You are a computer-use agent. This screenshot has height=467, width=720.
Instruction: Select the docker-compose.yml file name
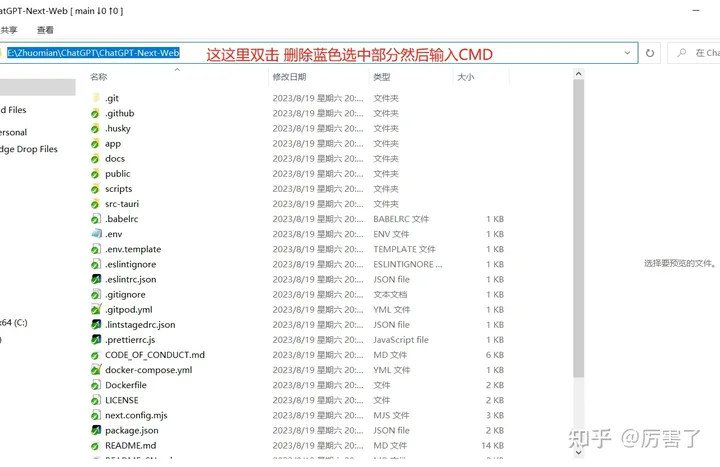(148, 370)
